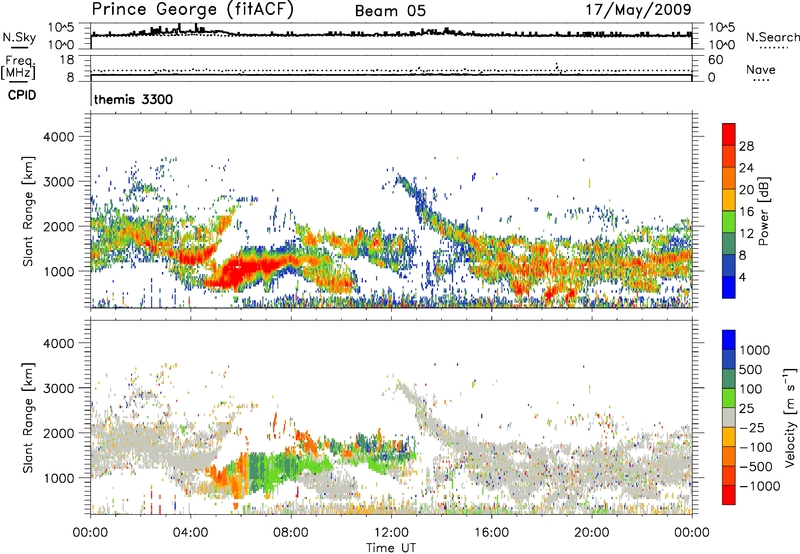Click the 'Beam 05' label

click(390, 11)
